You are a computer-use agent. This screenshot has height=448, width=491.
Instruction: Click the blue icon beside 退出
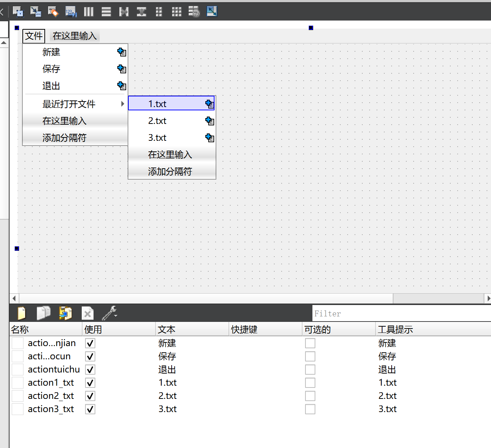pos(122,86)
